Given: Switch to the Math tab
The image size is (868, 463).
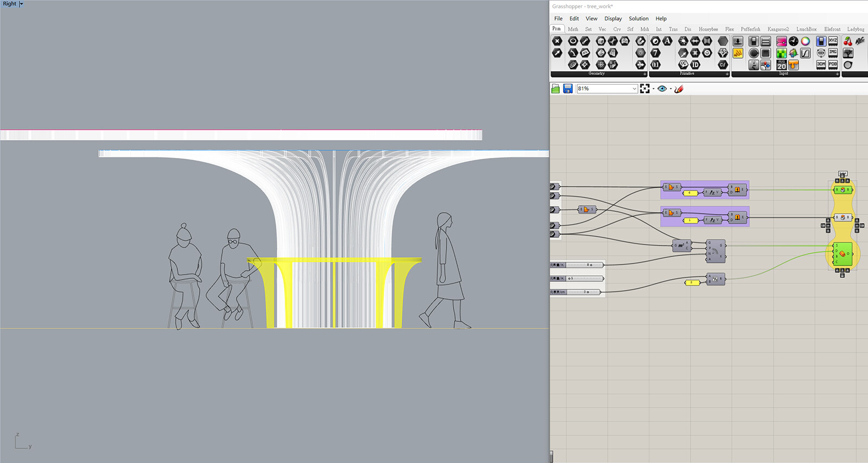Looking at the screenshot, I should point(573,29).
